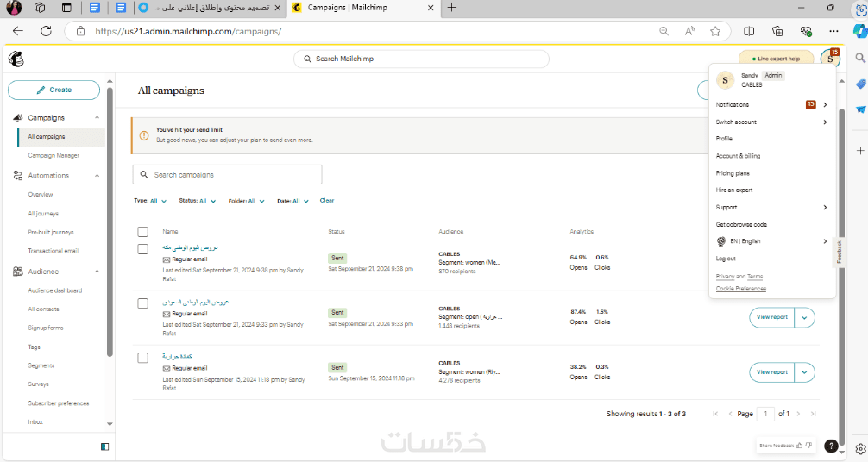
Task: Open the S account avatar in the header
Action: click(830, 59)
